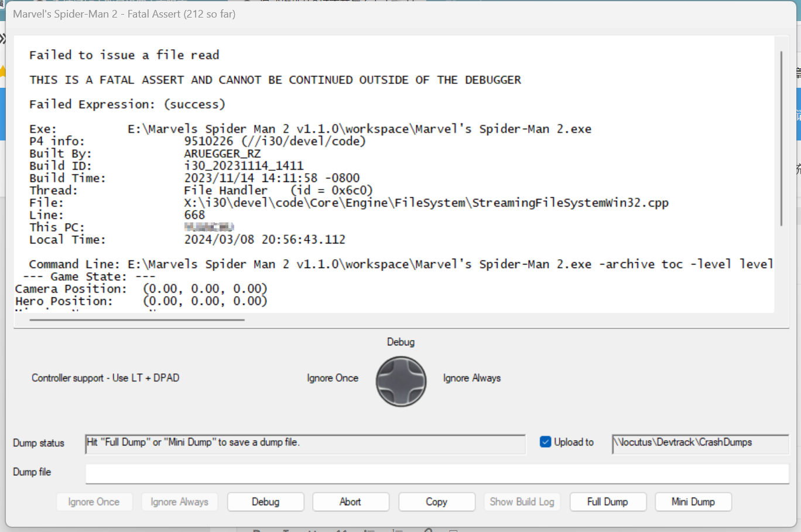801x532 pixels.
Task: Toggle the Upload to checkbox
Action: 545,442
